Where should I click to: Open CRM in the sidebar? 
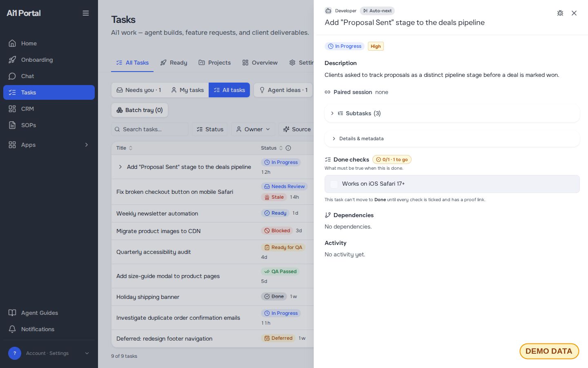click(x=49, y=109)
